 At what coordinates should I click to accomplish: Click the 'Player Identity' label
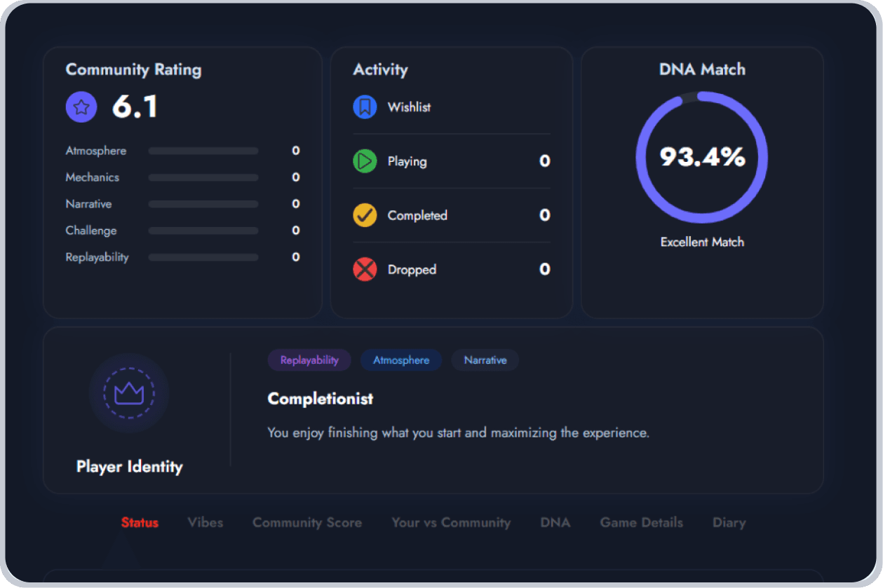[130, 467]
